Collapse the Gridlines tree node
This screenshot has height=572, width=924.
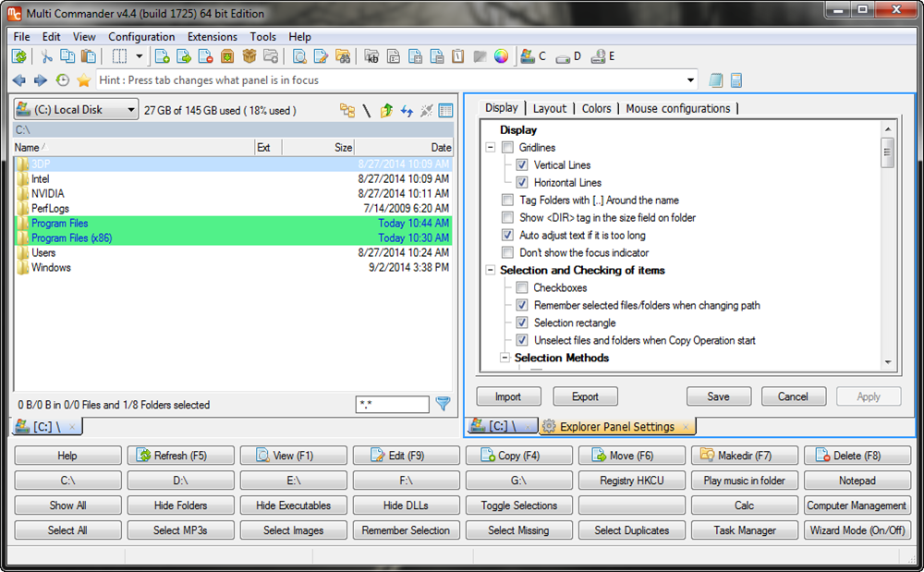click(491, 147)
